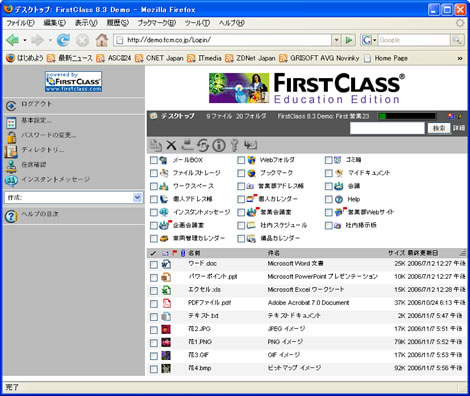Click the permissions key icon in toolbar
The height and width of the screenshot is (396, 470).
point(235,145)
